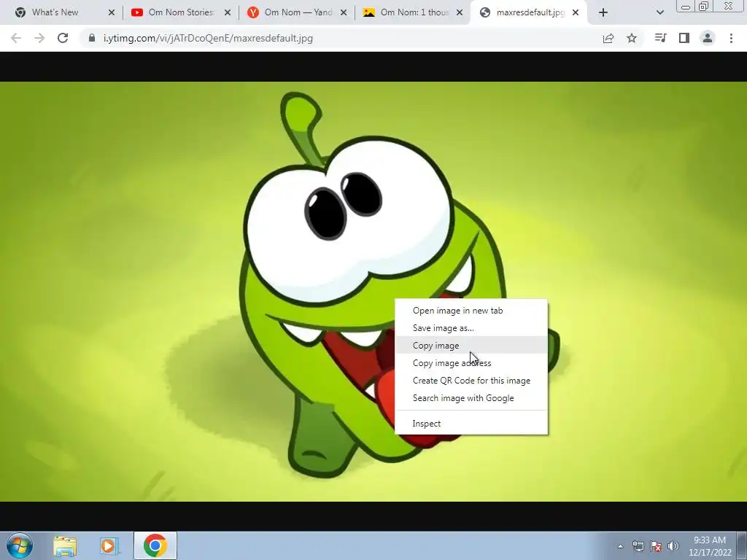Close the Om Nom Stories tab

pyautogui.click(x=228, y=12)
